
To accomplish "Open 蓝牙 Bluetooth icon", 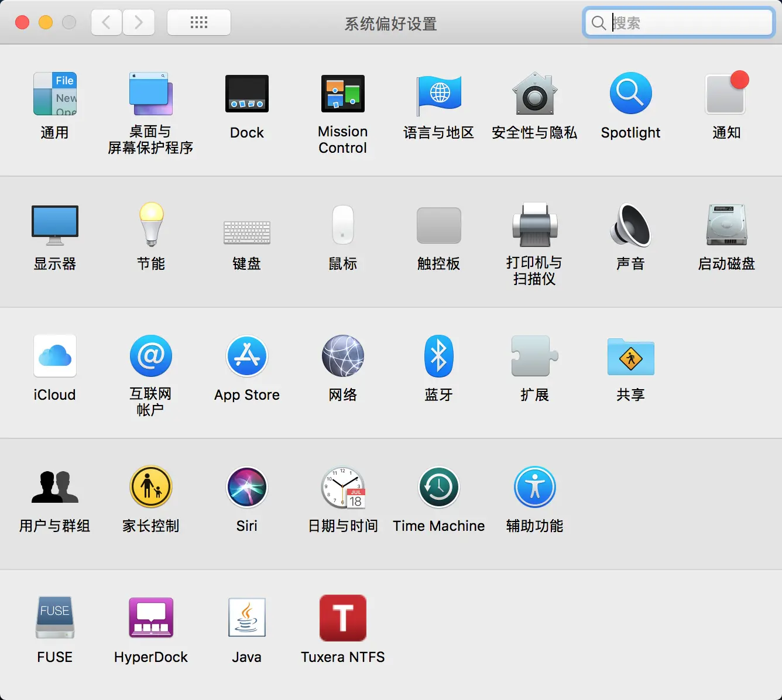I will (439, 356).
